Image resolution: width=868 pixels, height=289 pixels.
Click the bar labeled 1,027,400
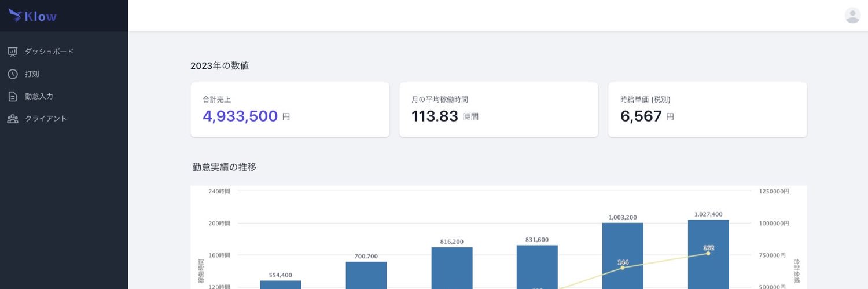tap(708, 254)
